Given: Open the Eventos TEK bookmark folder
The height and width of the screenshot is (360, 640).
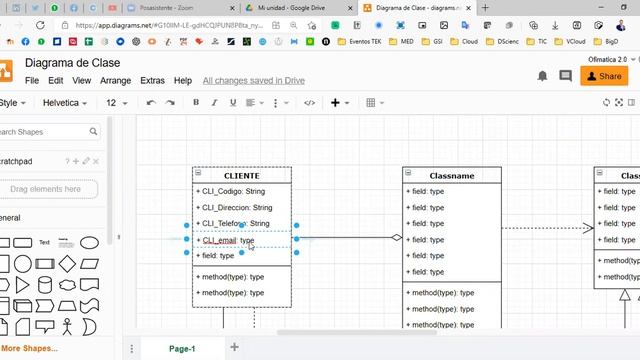Looking at the screenshot, I should [x=359, y=42].
